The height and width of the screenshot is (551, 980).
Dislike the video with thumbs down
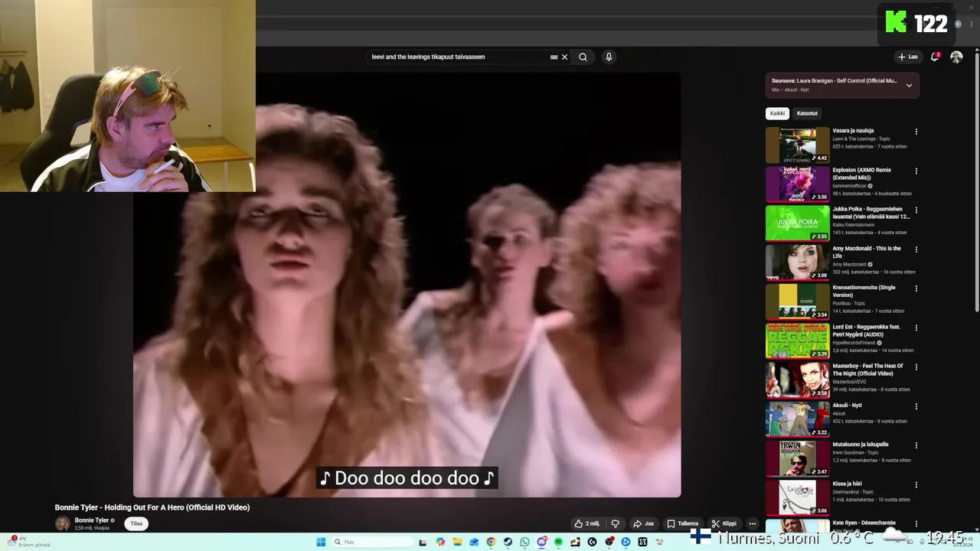click(615, 523)
